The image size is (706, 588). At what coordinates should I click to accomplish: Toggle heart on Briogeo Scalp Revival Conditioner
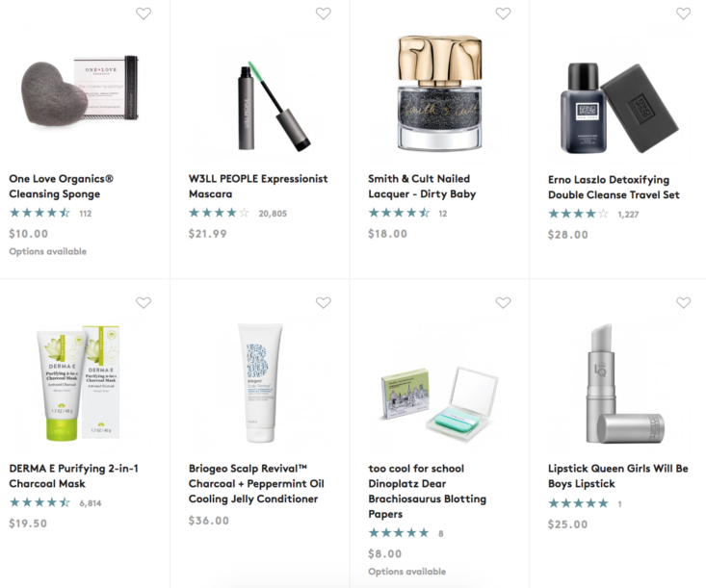tap(324, 303)
